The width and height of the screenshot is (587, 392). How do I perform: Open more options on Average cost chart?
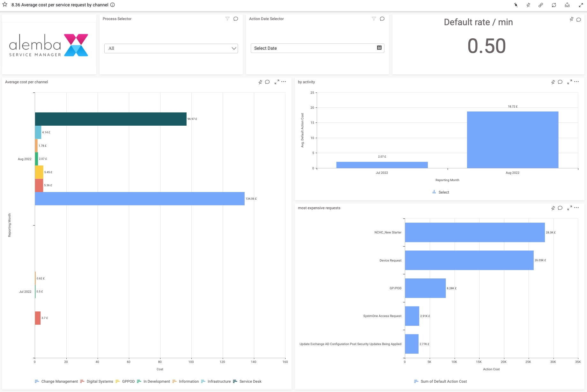[x=284, y=82]
